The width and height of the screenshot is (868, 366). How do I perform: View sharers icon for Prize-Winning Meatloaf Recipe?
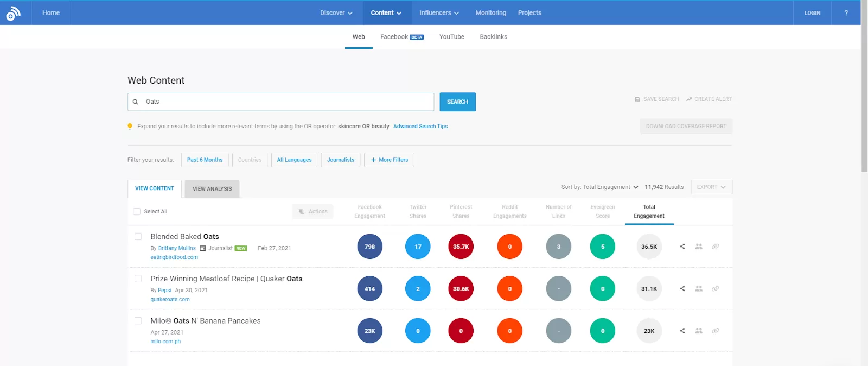pos(699,289)
